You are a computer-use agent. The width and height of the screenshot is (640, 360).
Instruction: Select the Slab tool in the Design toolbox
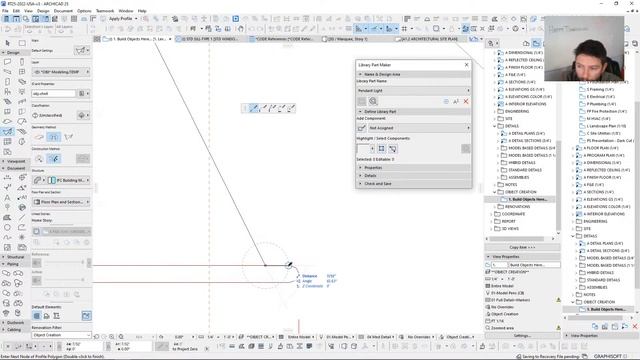pos(22,82)
